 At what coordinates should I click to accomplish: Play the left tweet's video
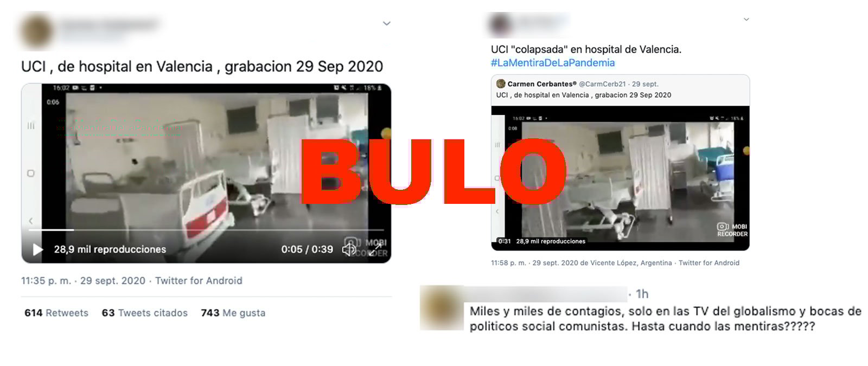(x=37, y=249)
